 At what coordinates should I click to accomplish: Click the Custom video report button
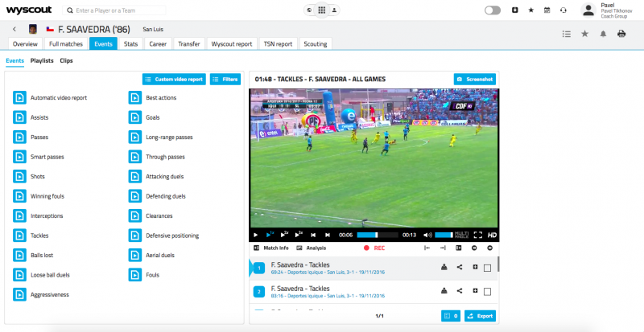pyautogui.click(x=174, y=80)
